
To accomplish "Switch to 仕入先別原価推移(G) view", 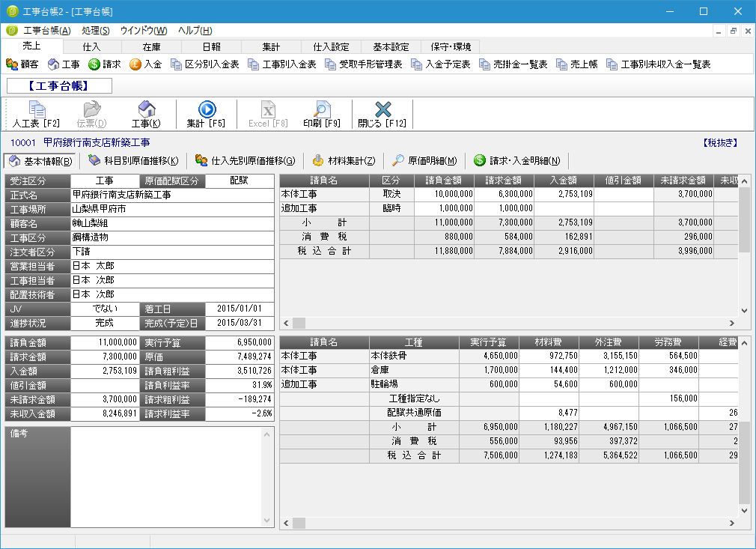I will [245, 160].
